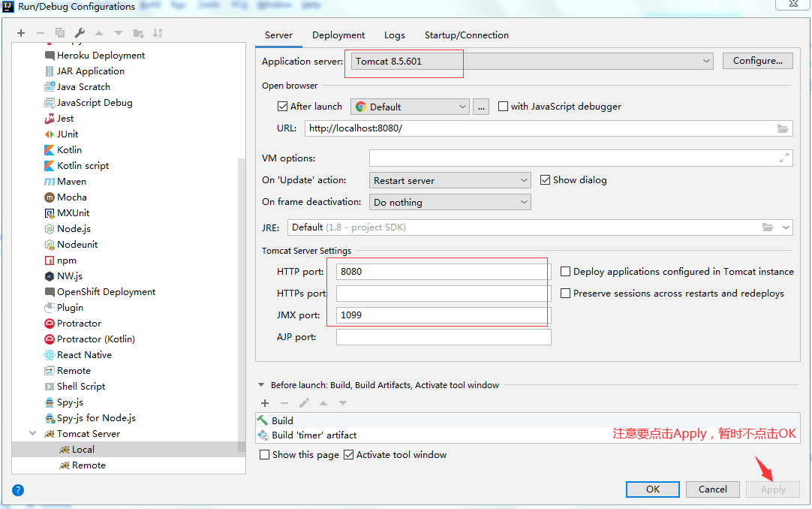This screenshot has height=509, width=812.
Task: Open the Startup/Connection tab
Action: point(467,35)
